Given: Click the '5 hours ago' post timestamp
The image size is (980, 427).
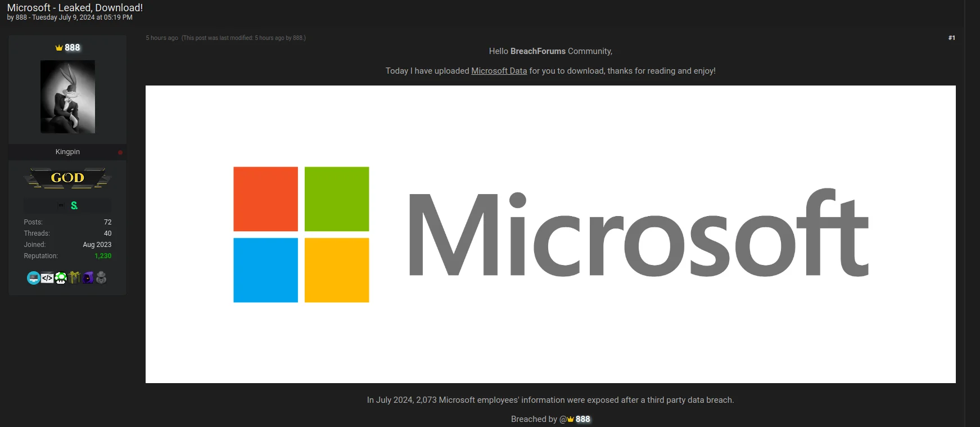Looking at the screenshot, I should pos(162,38).
